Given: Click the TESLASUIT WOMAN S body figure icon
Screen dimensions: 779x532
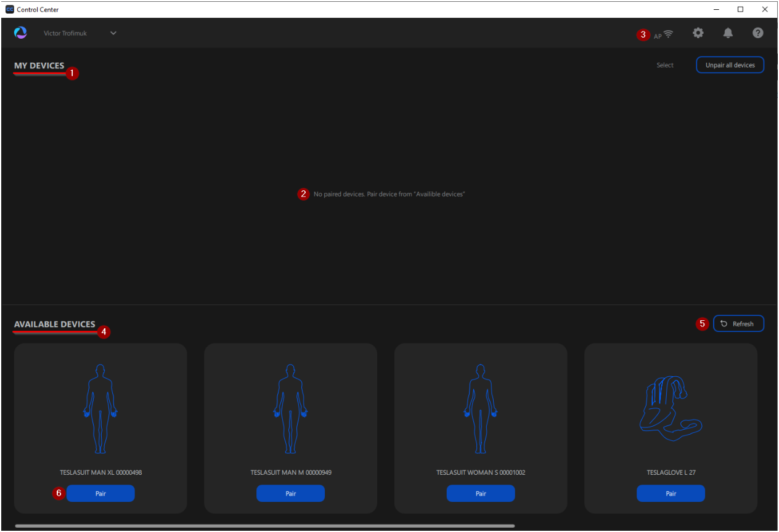Looking at the screenshot, I should tap(481, 408).
